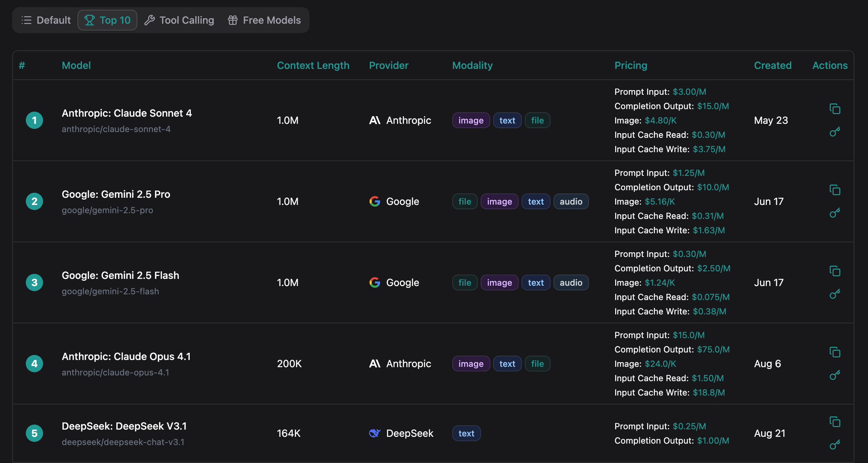Switch to the Default tab
Image resolution: width=868 pixels, height=463 pixels.
46,20
